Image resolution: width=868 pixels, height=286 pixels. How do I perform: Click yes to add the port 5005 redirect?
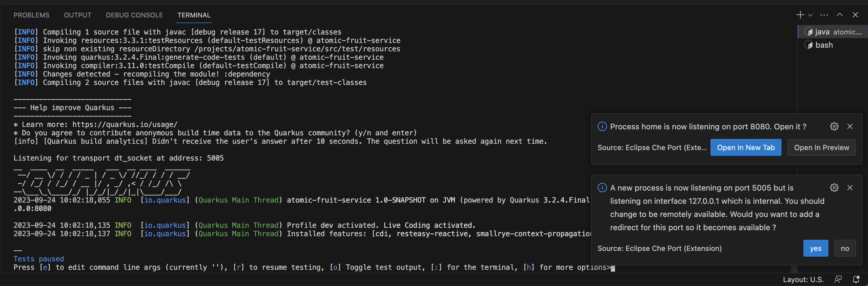click(815, 248)
